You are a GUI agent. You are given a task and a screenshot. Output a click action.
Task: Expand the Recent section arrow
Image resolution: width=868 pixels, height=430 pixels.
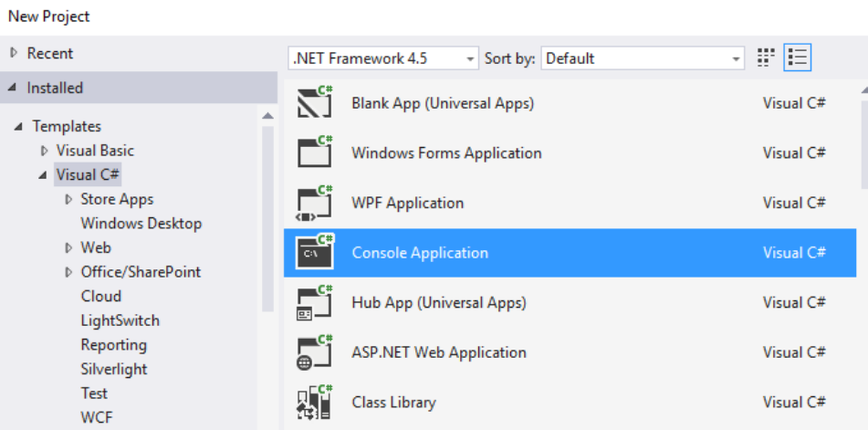(x=14, y=53)
